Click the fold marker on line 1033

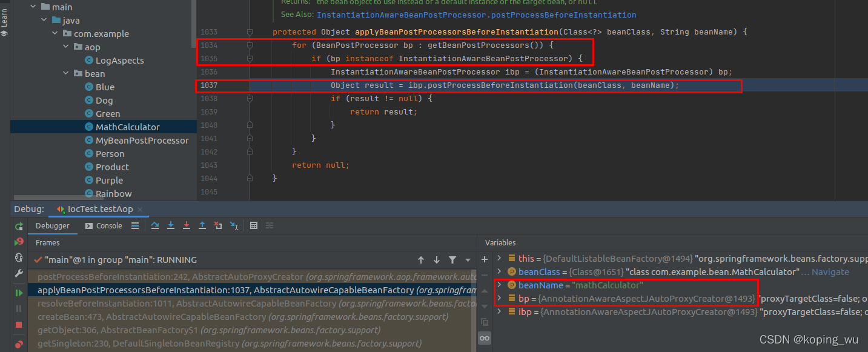[250, 32]
